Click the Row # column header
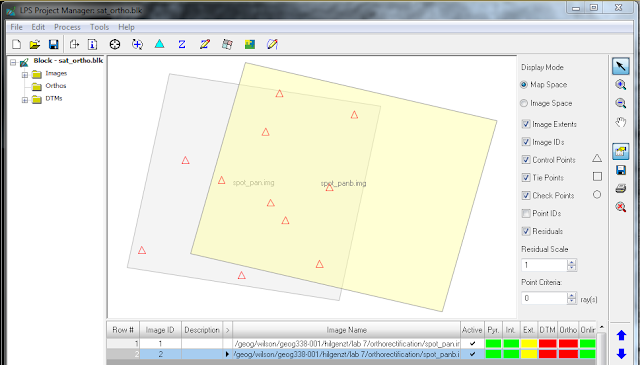 [x=123, y=330]
